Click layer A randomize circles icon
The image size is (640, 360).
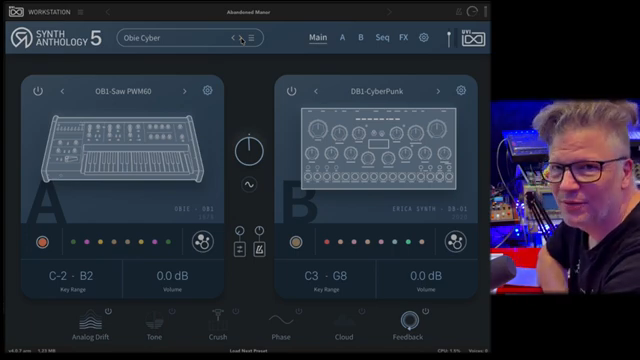pos(202,242)
